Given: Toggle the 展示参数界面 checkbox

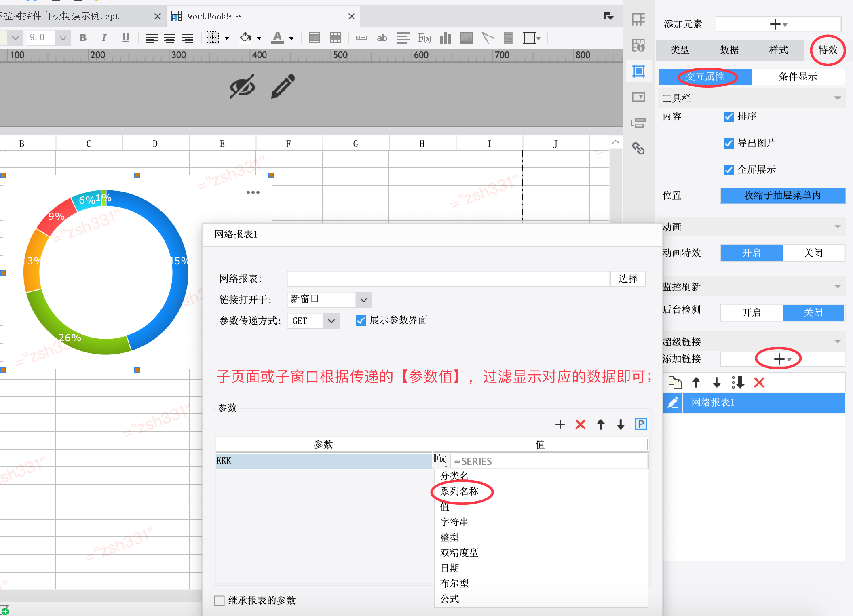Looking at the screenshot, I should click(361, 321).
